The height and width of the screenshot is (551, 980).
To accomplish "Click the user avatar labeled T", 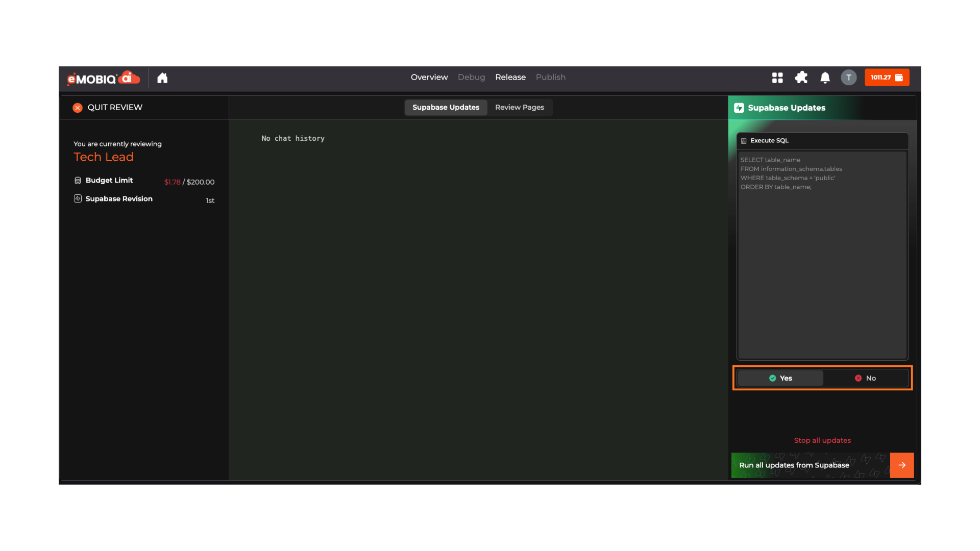I will coord(848,78).
